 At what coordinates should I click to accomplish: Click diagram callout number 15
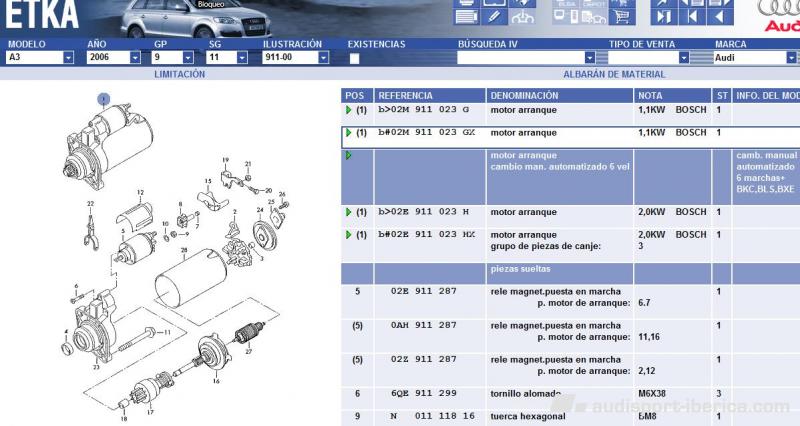208,181
